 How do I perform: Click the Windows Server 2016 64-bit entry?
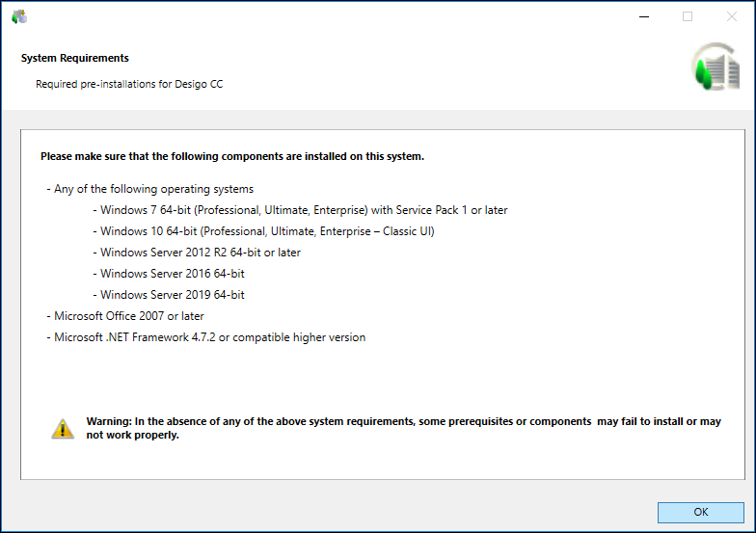172,274
